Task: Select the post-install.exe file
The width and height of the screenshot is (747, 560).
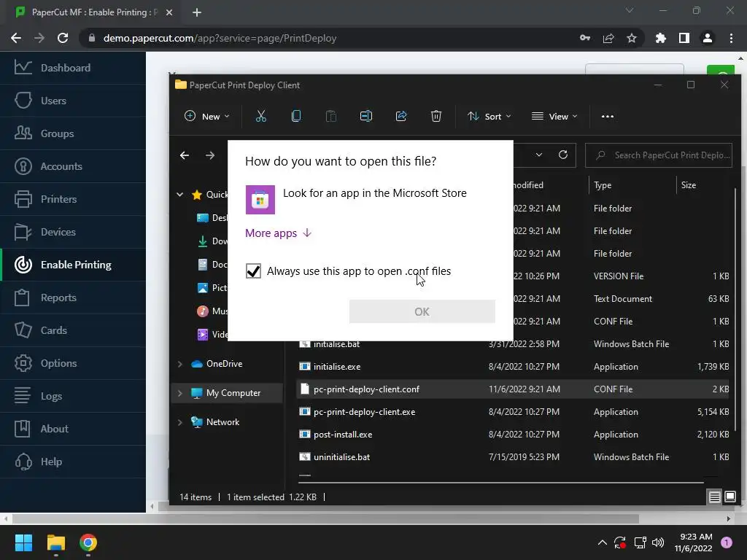Action: [x=513, y=435]
